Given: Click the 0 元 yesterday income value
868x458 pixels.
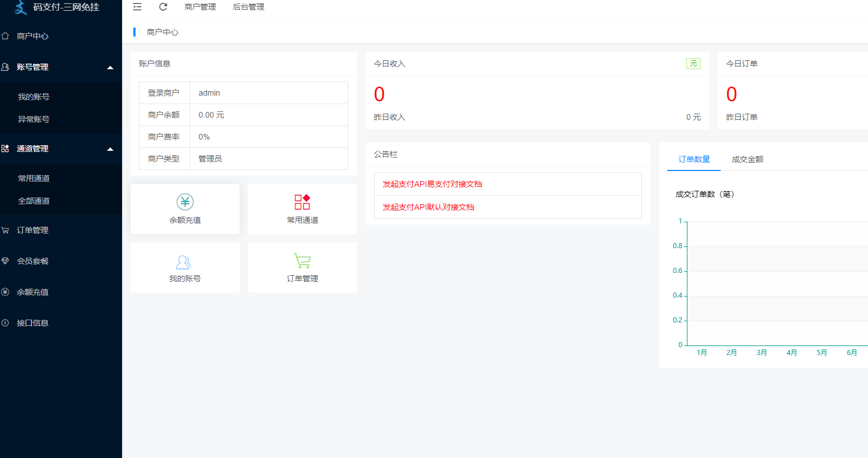Looking at the screenshot, I should pos(694,117).
